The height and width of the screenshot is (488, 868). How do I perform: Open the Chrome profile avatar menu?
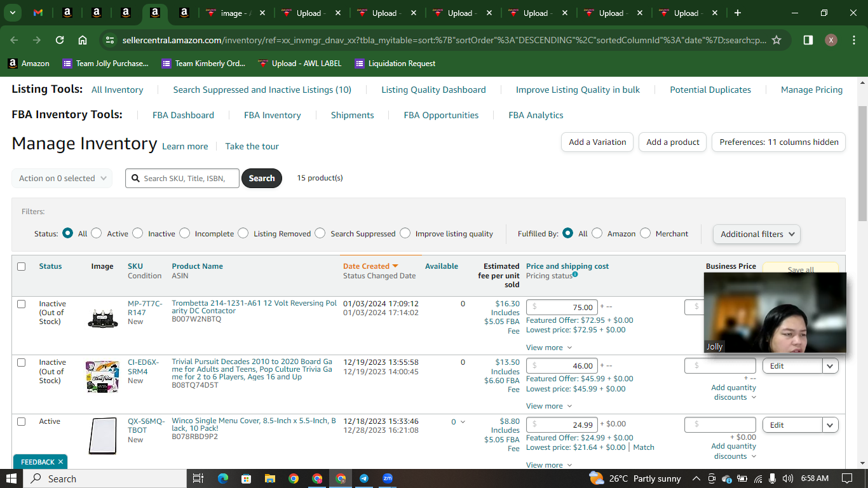click(831, 40)
